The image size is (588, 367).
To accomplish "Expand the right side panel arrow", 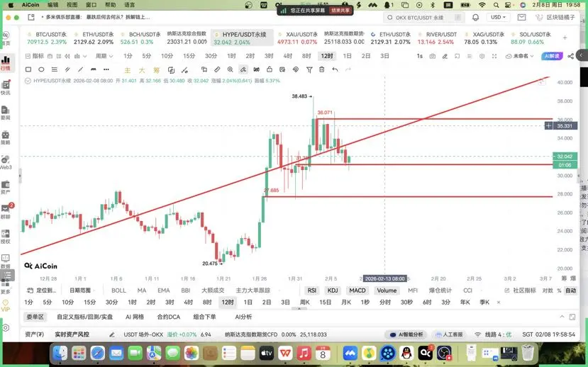I will coord(582,55).
